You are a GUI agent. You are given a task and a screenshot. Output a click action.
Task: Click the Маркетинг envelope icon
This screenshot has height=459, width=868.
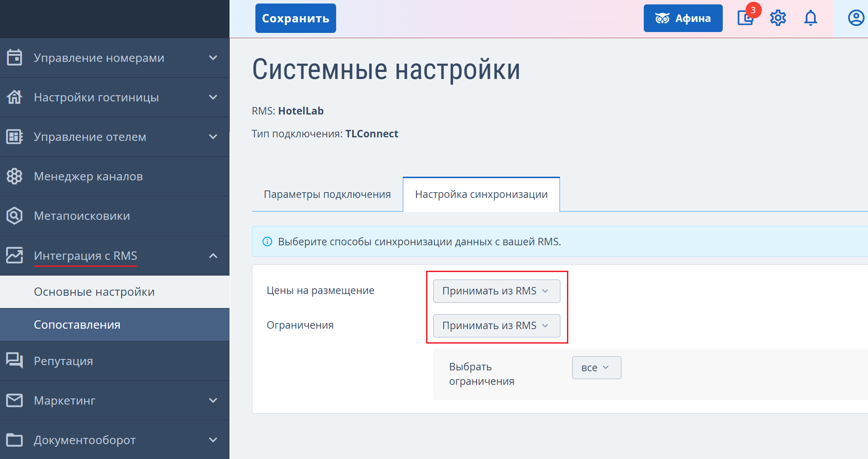pos(14,400)
